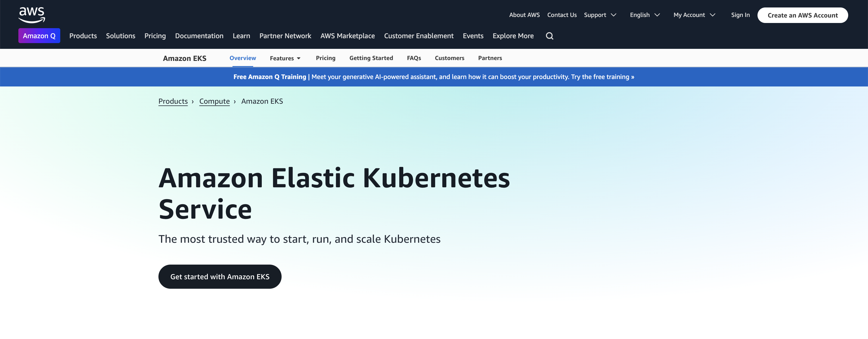Expand the Features dropdown in EKS nav
The height and width of the screenshot is (339, 868).
coord(285,58)
